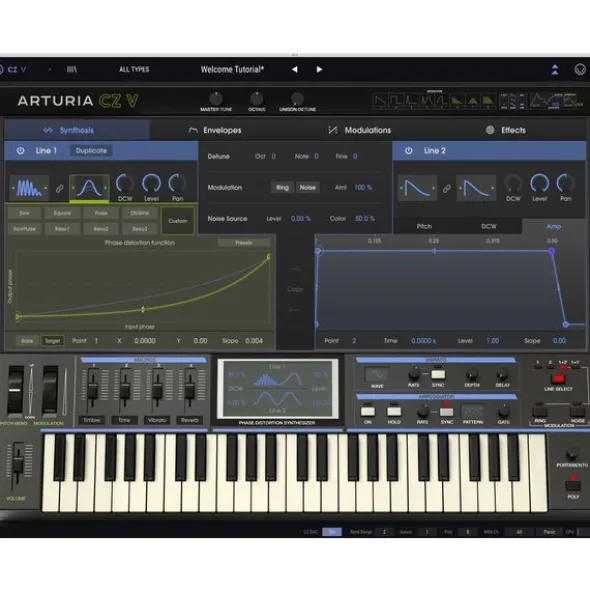This screenshot has height=591, width=590.
Task: Click the Portamento knob
Action: (572, 454)
